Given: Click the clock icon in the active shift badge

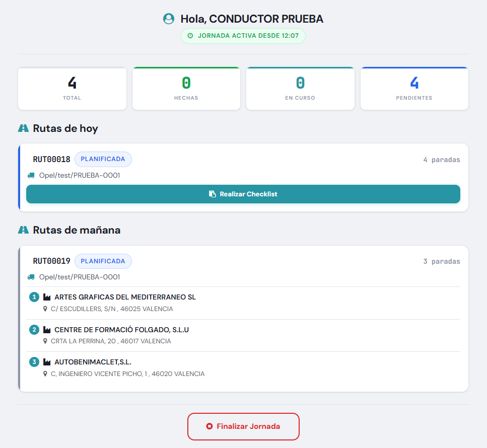Looking at the screenshot, I should 190,36.
